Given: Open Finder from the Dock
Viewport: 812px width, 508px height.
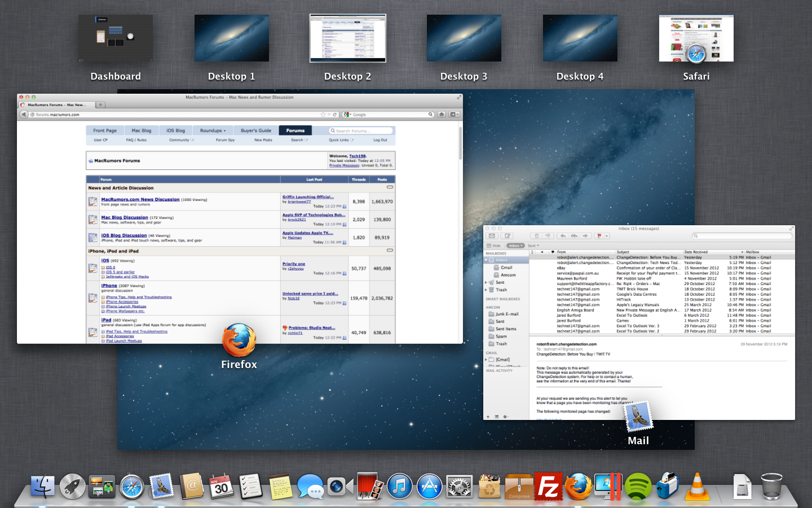Looking at the screenshot, I should [x=43, y=486].
